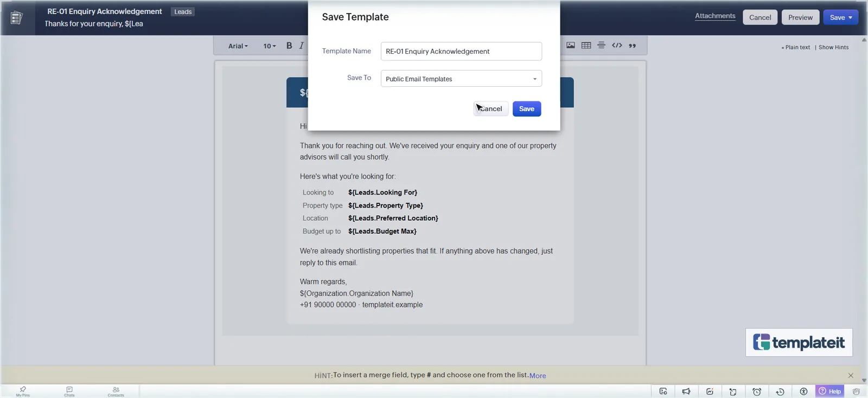Click the Help button
Screen dimensions: 868x398
[829, 391]
